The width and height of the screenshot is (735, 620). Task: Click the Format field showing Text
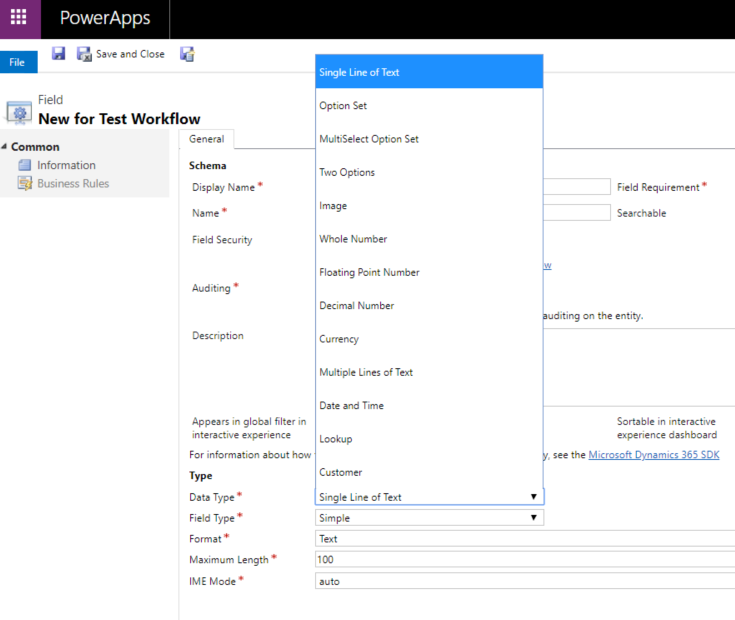(525, 538)
